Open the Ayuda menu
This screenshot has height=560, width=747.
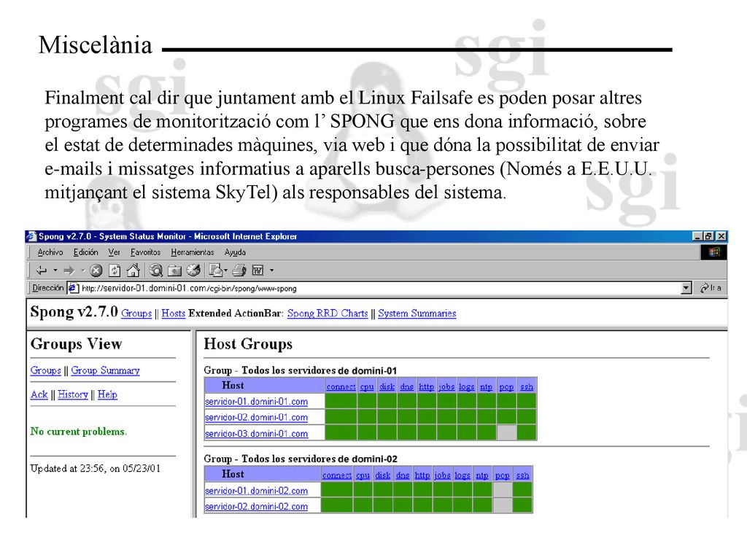(x=235, y=252)
